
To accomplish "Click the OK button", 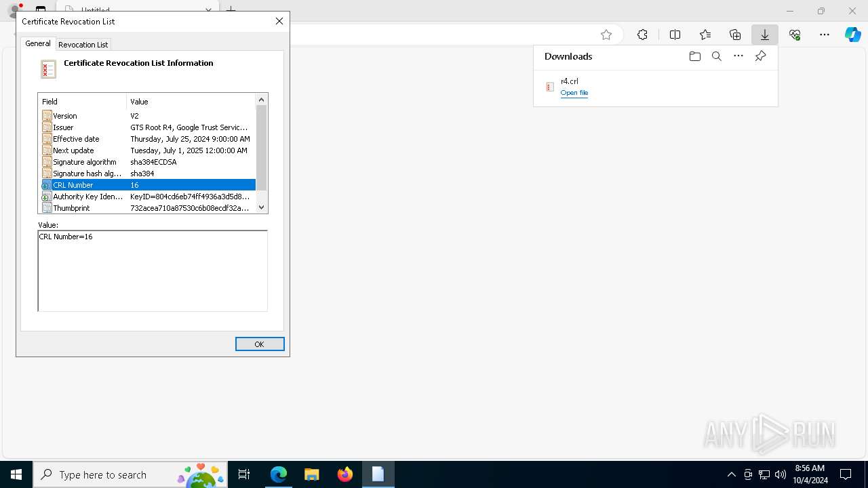I will [x=260, y=344].
